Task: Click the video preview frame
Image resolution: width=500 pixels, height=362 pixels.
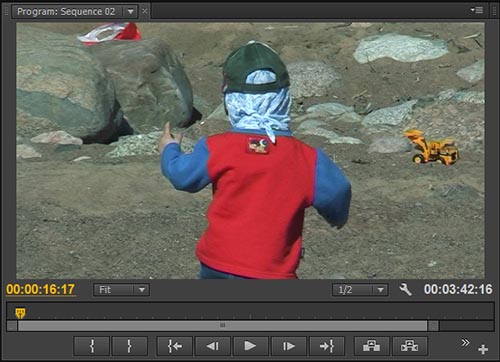Action: tap(250, 150)
